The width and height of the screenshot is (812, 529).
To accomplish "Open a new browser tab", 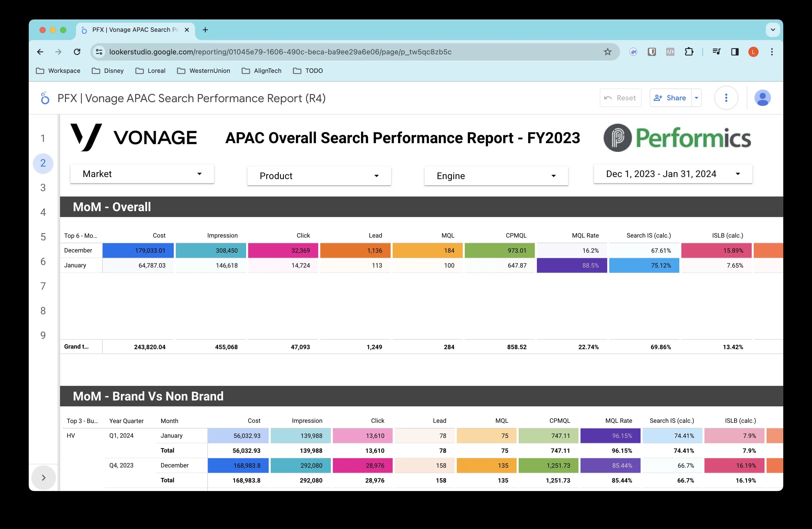I will (x=205, y=30).
